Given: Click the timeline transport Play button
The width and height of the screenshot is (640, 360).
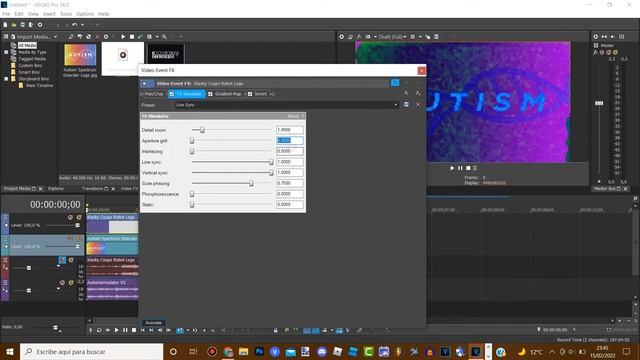Looking at the screenshot, I should point(116,330).
